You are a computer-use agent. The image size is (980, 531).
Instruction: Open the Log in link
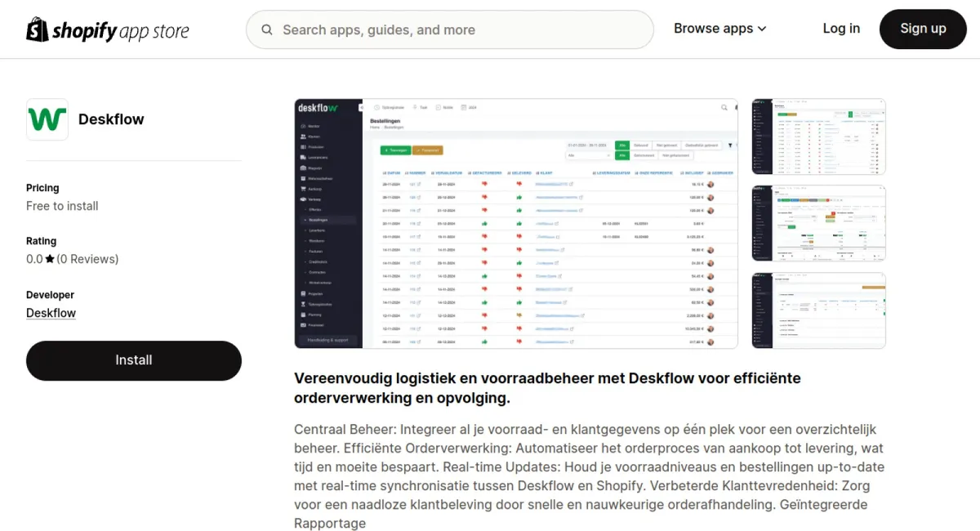(x=841, y=29)
